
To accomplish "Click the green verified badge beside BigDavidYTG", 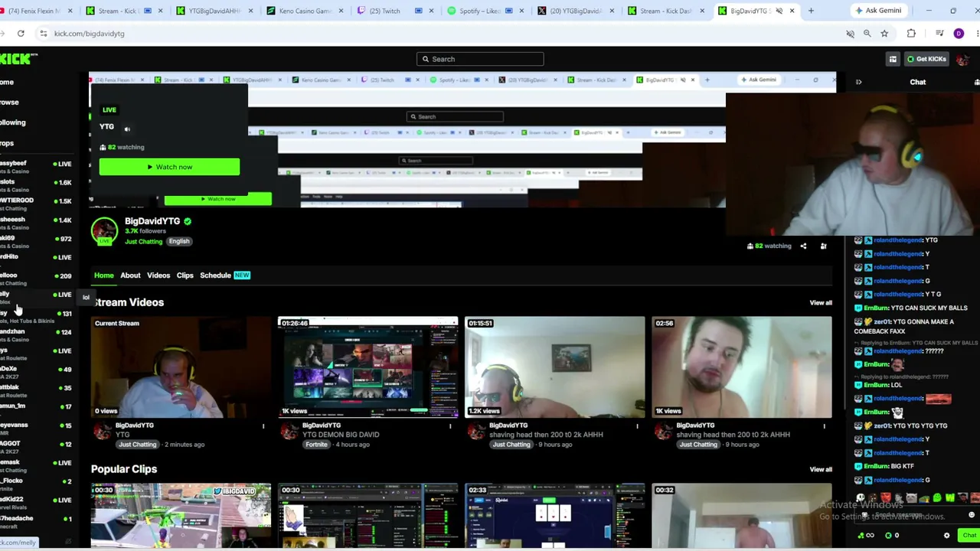I will (x=188, y=221).
